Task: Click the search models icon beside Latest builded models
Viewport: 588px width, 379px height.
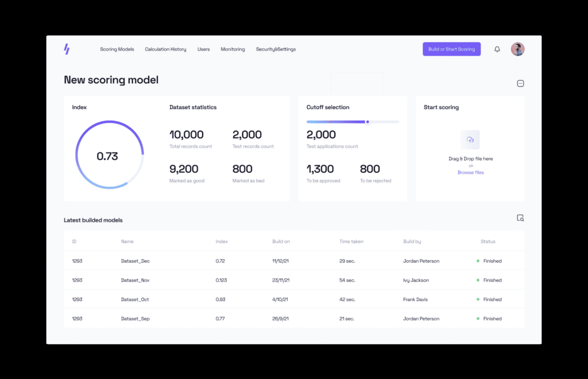Action: [x=520, y=218]
